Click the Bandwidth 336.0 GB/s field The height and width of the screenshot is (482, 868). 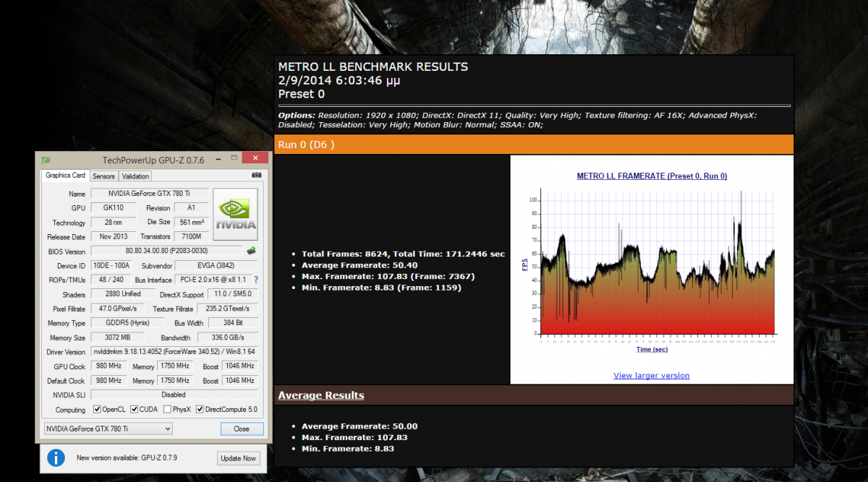pyautogui.click(x=227, y=337)
